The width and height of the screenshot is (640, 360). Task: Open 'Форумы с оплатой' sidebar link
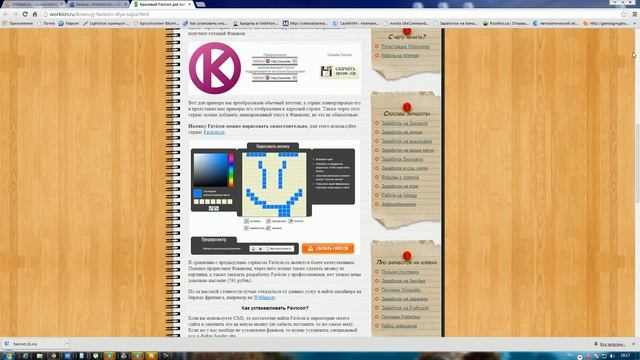[400, 177]
